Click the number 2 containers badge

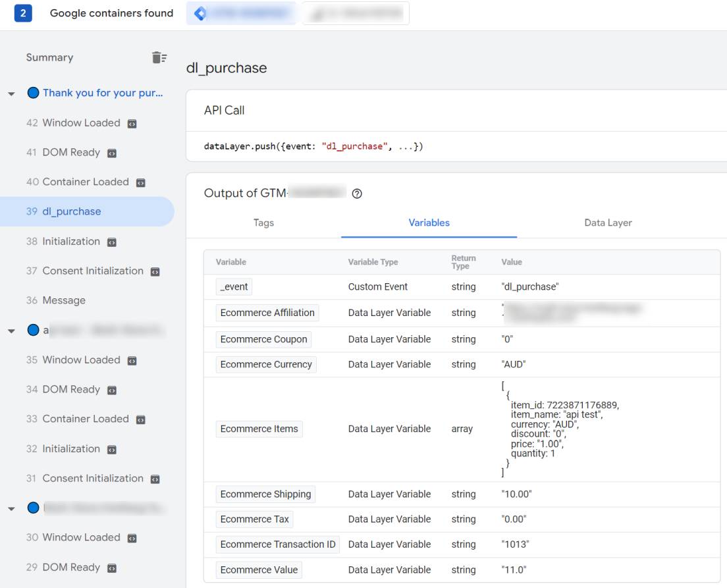click(22, 13)
